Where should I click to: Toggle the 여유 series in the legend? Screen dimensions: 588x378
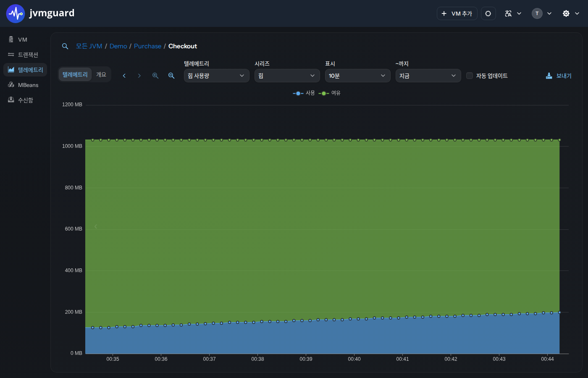click(330, 93)
